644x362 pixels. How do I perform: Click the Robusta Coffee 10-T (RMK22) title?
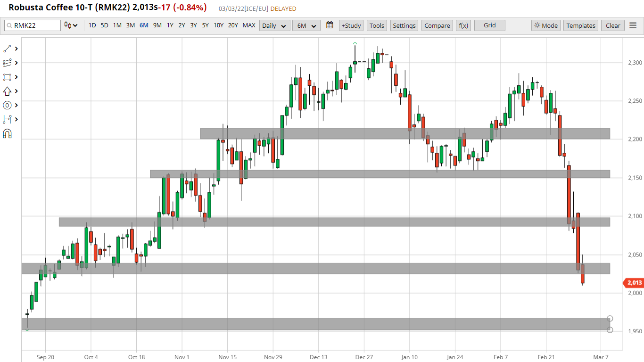(x=69, y=8)
